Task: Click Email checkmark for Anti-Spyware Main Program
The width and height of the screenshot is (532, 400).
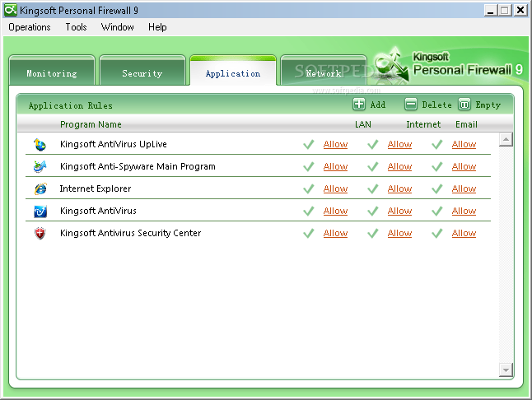Action: (437, 166)
